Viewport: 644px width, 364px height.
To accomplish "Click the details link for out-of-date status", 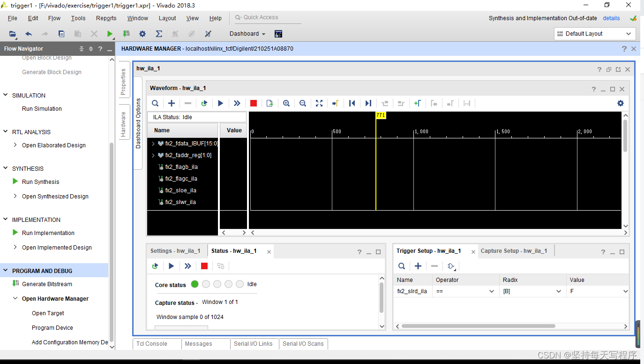I will 611,18.
